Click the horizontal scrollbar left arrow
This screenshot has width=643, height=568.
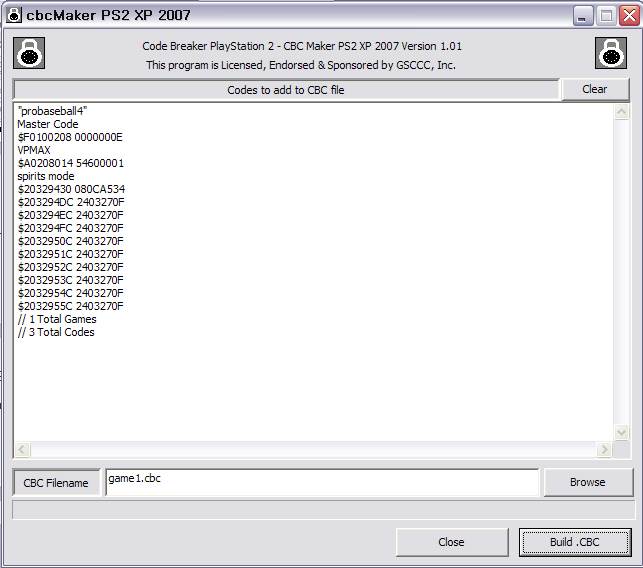pos(22,449)
